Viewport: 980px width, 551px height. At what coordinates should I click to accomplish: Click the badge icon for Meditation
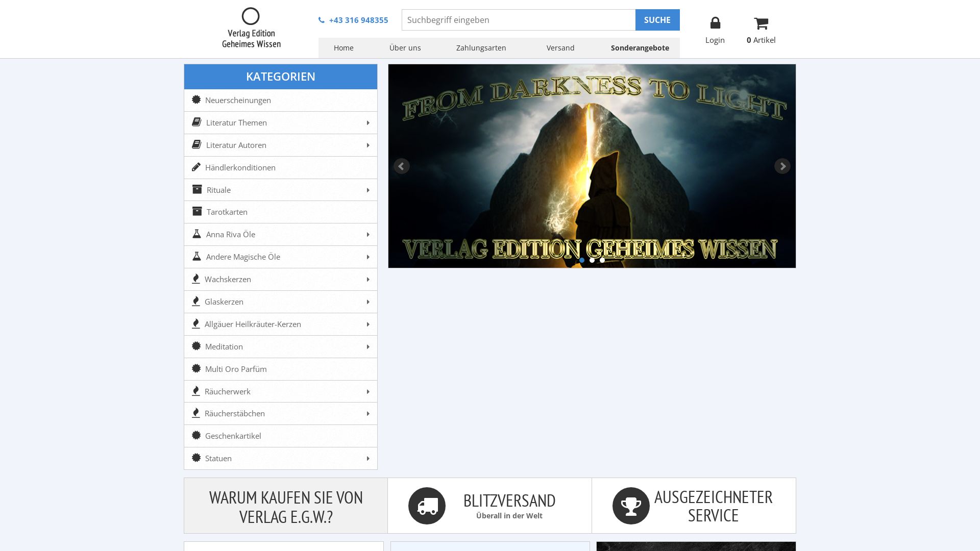(197, 346)
